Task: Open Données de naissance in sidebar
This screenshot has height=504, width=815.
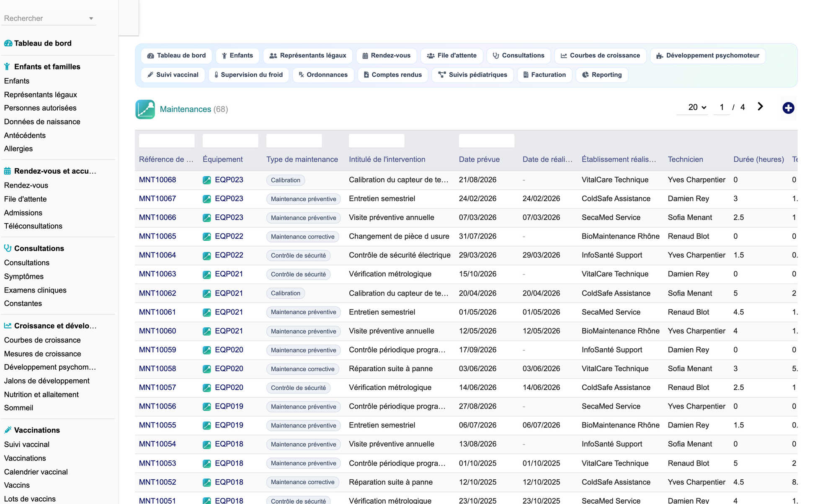Action: [x=42, y=122]
